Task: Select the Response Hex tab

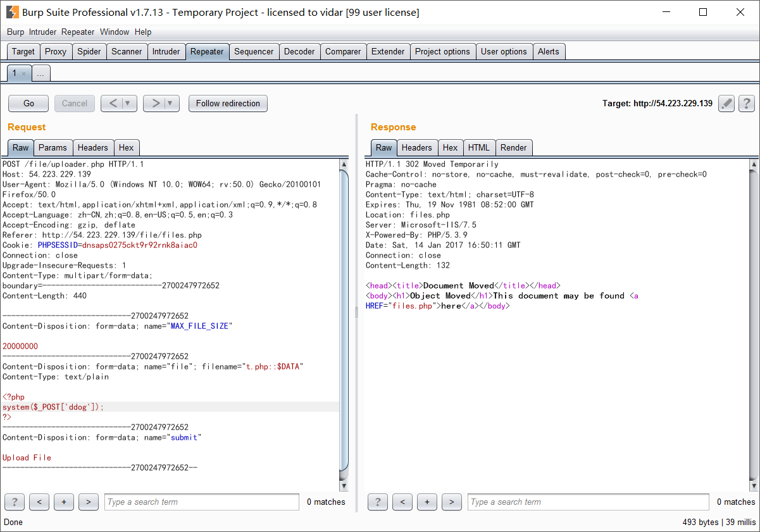Action: (x=451, y=147)
